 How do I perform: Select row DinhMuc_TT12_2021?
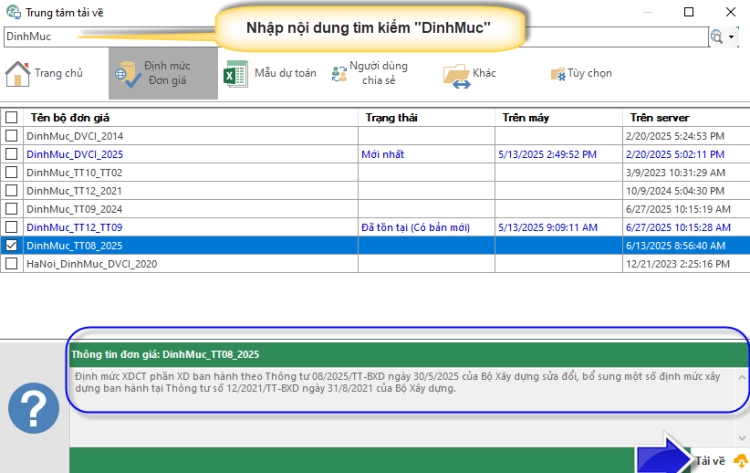(x=74, y=191)
